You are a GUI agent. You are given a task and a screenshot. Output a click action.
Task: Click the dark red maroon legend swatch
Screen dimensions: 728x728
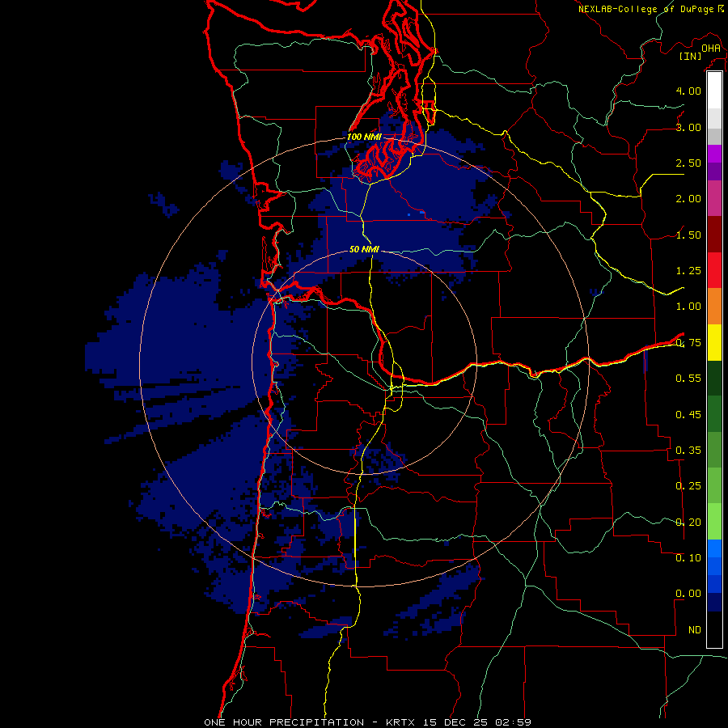point(714,235)
